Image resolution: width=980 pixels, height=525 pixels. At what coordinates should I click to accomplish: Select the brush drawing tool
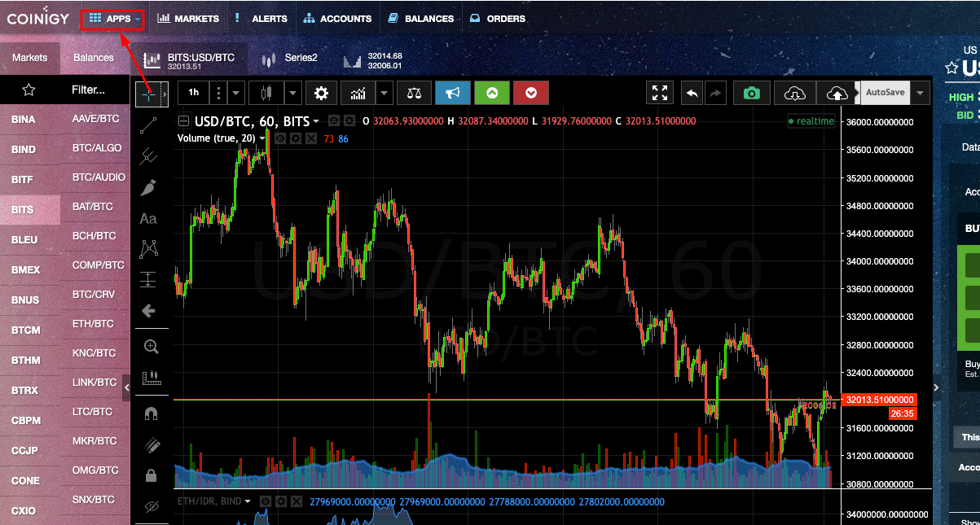[x=148, y=187]
